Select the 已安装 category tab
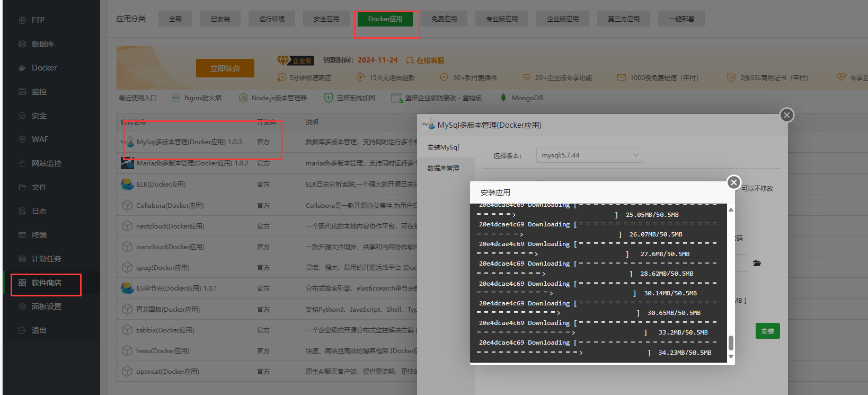868x395 pixels. click(x=220, y=19)
